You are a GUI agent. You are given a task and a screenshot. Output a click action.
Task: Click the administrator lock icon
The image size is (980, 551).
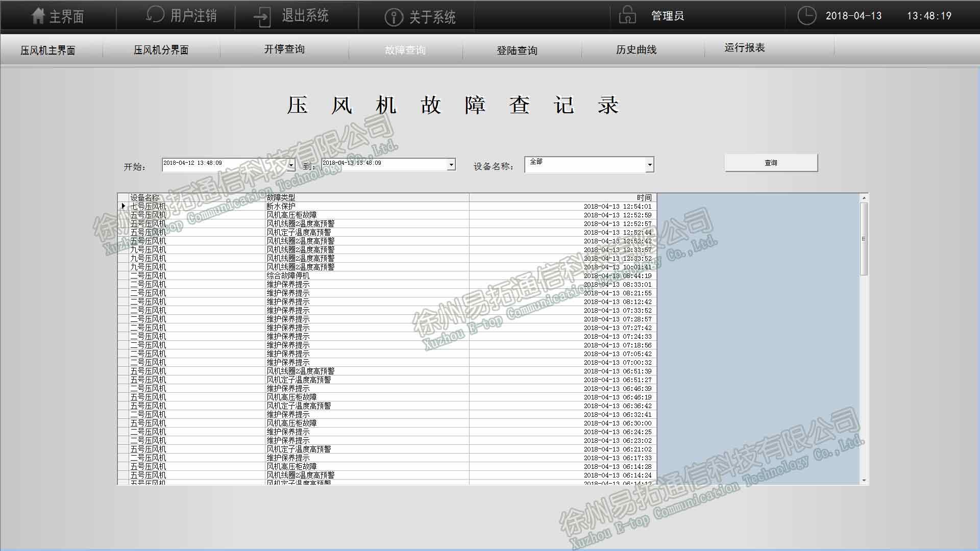tap(627, 15)
